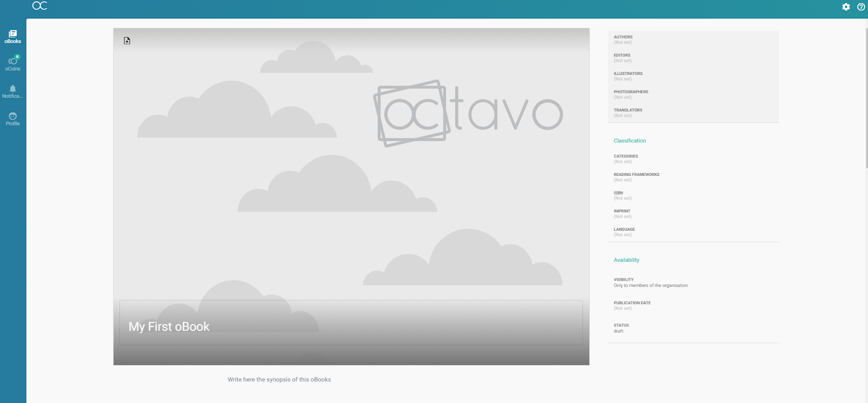Open Notifications from the sidebar bell
This screenshot has height=403, width=868.
pos(13,91)
